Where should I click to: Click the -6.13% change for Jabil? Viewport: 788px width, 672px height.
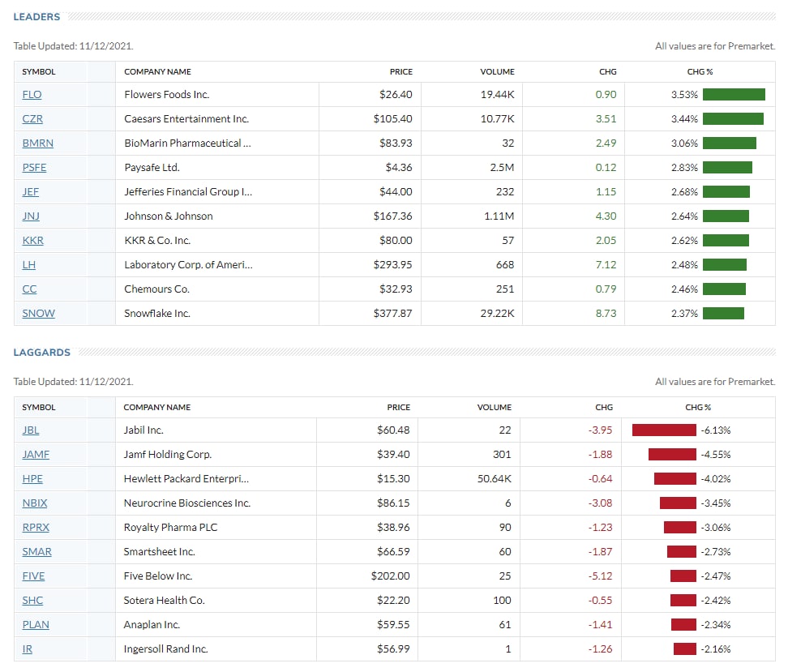(x=716, y=430)
